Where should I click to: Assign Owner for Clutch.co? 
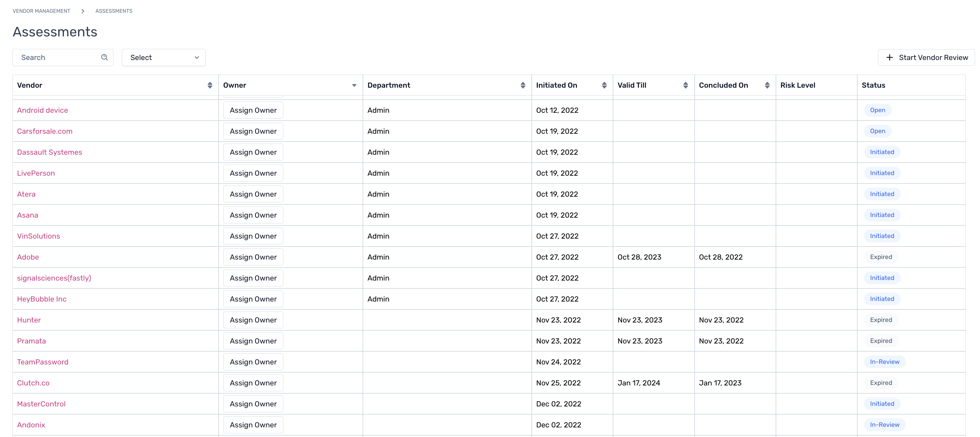253,383
